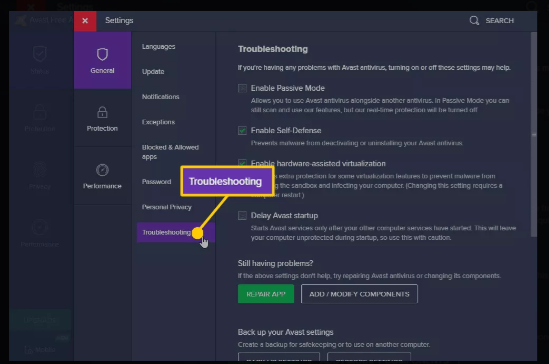Screen dimensions: 549x364
Task: Click Upgrade button in dimmed main window
Action: click(x=40, y=320)
